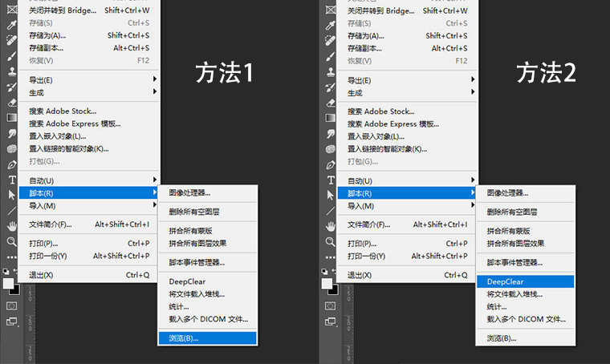Change screen mode in left toolbar
Screen dimensions: 610x364
coord(12,322)
